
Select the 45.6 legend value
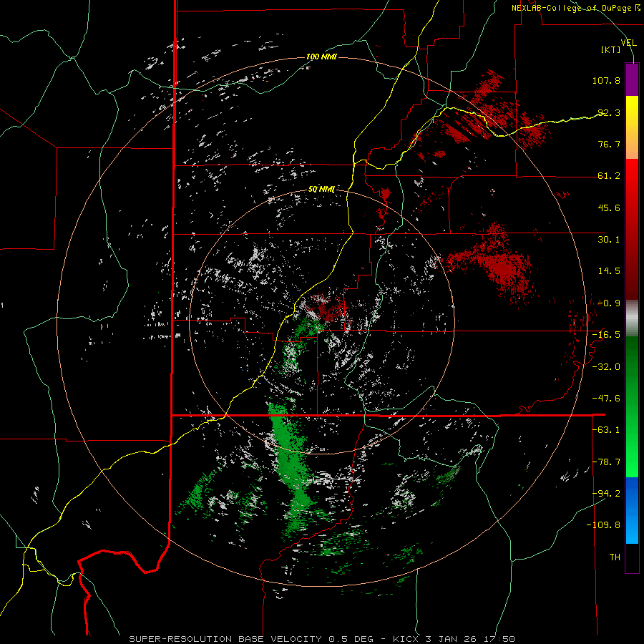point(609,208)
